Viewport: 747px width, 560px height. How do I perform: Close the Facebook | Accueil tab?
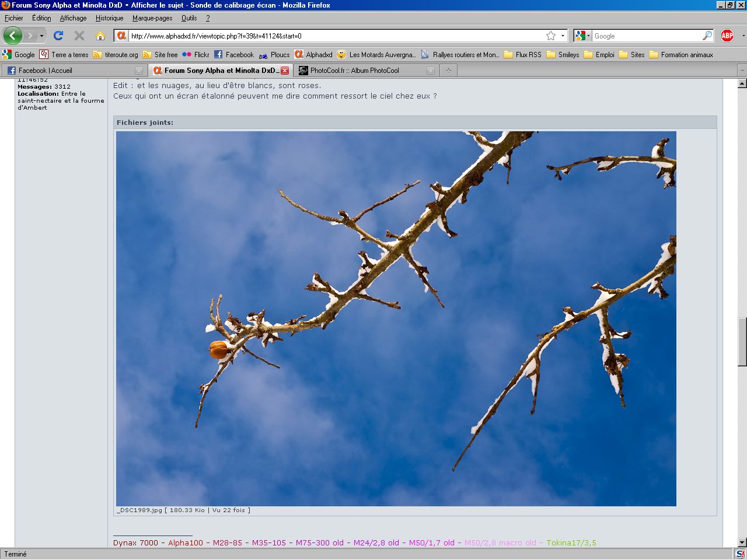pyautogui.click(x=139, y=71)
